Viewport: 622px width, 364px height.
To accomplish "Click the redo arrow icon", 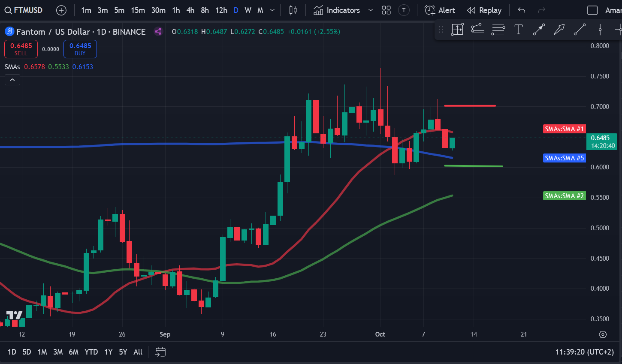I will 542,10.
